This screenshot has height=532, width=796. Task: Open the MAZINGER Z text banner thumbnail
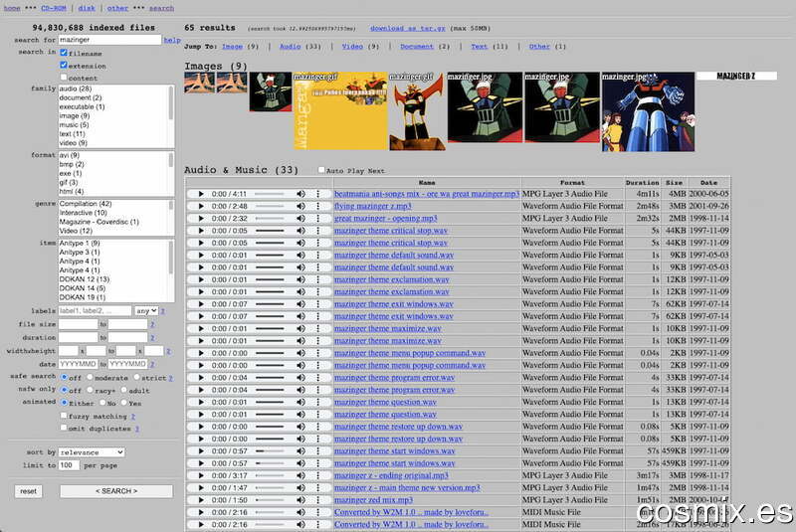pyautogui.click(x=736, y=76)
